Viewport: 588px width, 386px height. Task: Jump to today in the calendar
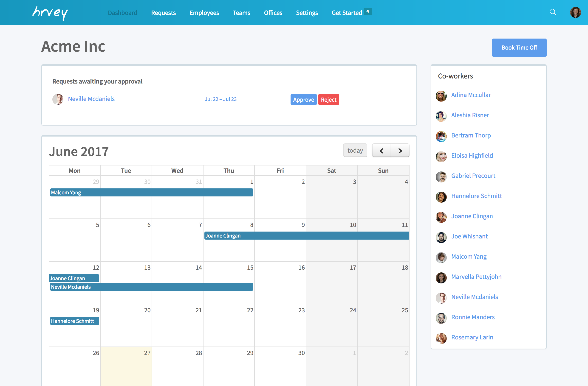355,151
